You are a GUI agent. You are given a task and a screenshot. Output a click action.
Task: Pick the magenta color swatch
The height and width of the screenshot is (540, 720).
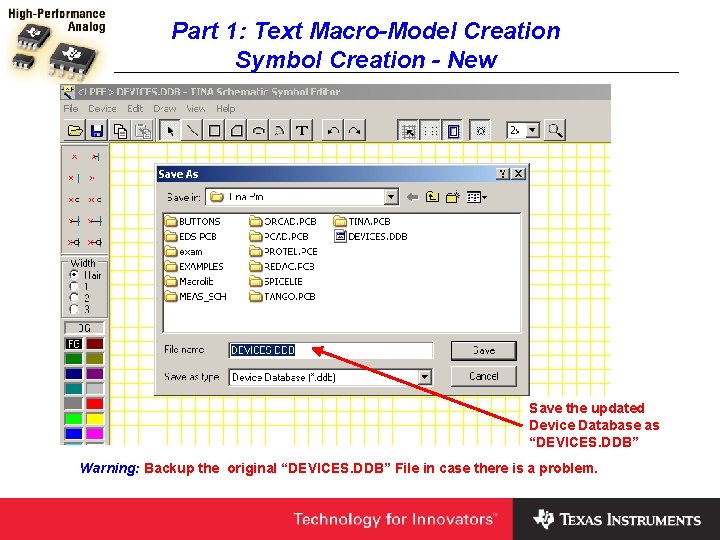point(95,433)
